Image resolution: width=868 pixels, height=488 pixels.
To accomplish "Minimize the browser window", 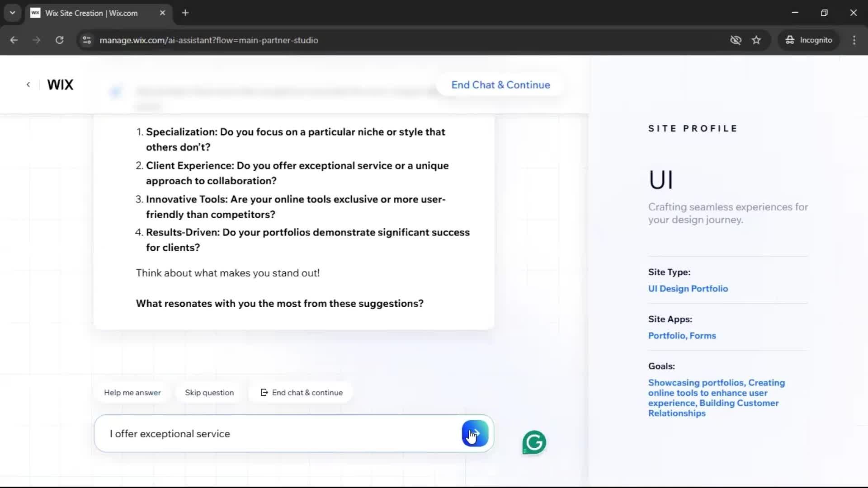I will 795,13.
